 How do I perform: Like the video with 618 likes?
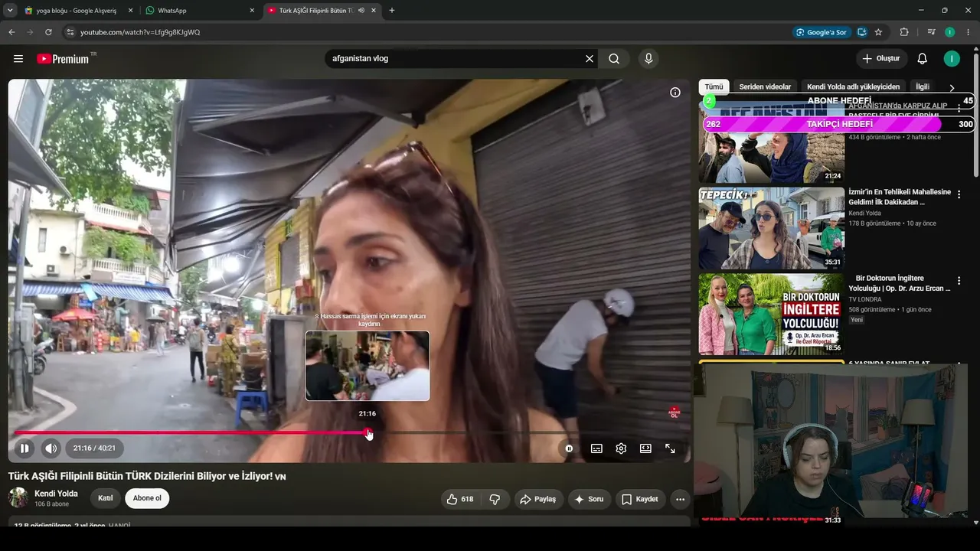459,499
